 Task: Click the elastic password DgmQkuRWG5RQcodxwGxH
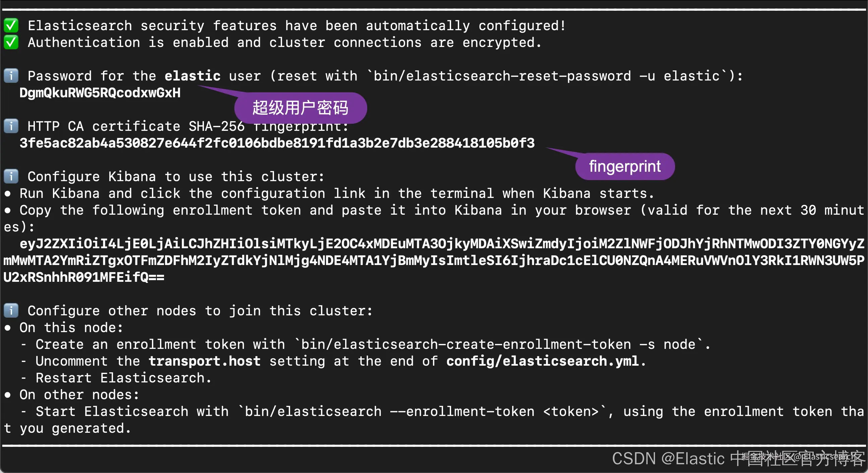100,93
